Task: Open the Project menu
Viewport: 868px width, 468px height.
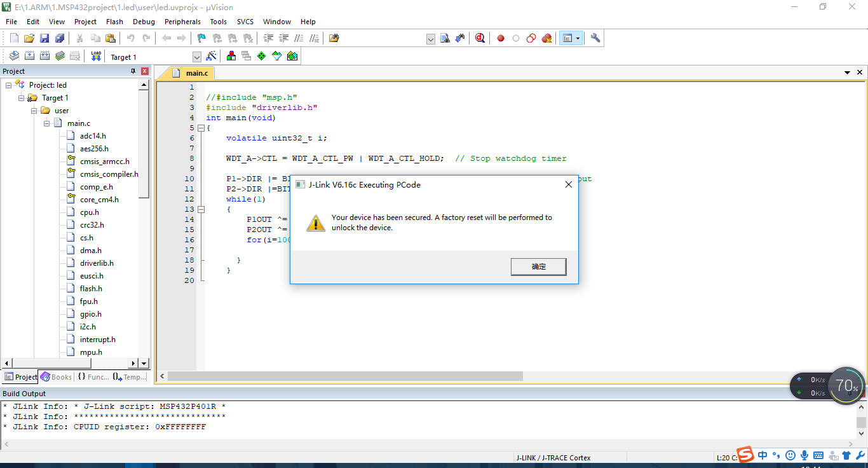Action: pyautogui.click(x=85, y=22)
